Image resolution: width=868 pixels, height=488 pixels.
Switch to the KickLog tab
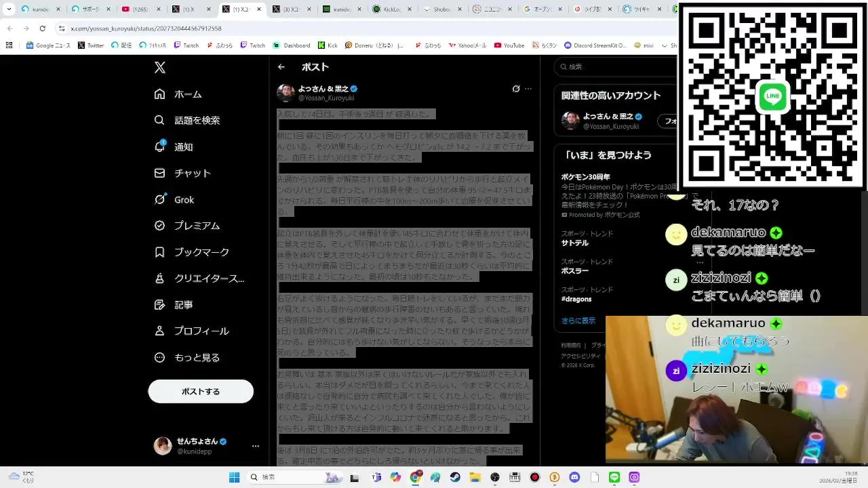click(392, 9)
